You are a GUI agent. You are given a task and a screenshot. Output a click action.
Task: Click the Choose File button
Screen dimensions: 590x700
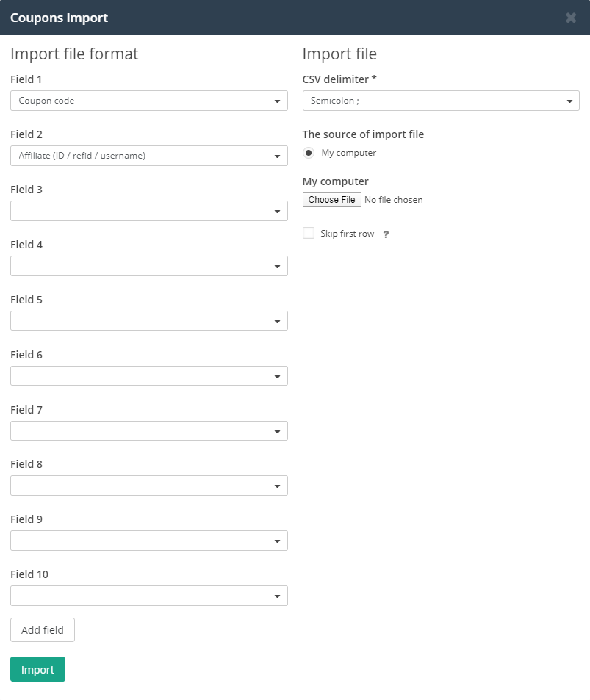[x=332, y=200]
